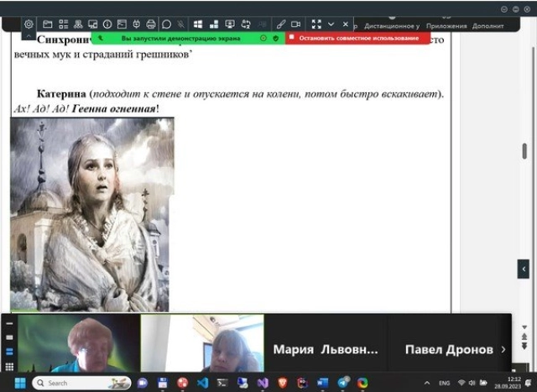
Task: Switch to single video thumbnail view
Action: [9, 337]
